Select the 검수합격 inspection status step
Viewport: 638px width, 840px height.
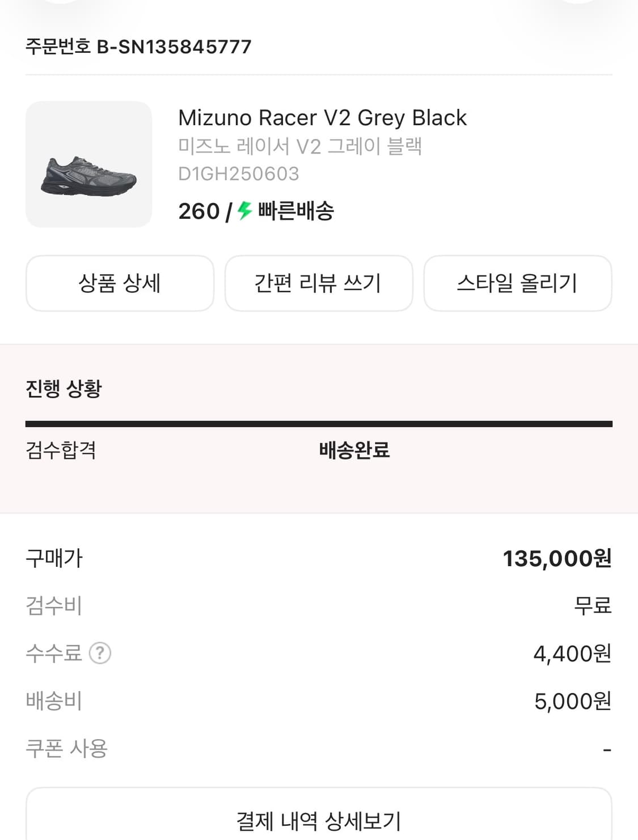61,450
